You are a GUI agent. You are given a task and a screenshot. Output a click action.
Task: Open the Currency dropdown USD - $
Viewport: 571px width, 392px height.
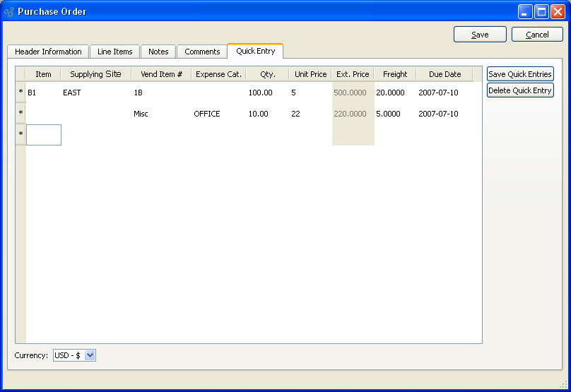pos(74,355)
